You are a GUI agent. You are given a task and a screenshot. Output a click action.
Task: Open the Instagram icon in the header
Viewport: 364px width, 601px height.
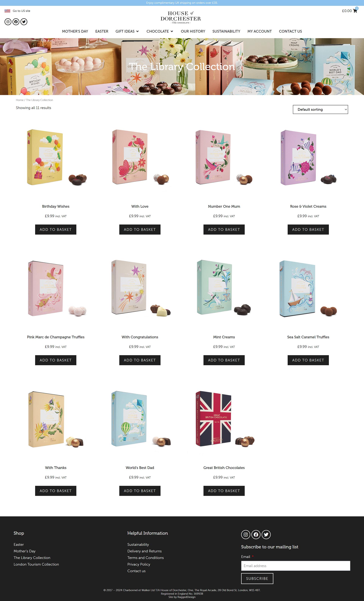pyautogui.click(x=8, y=22)
